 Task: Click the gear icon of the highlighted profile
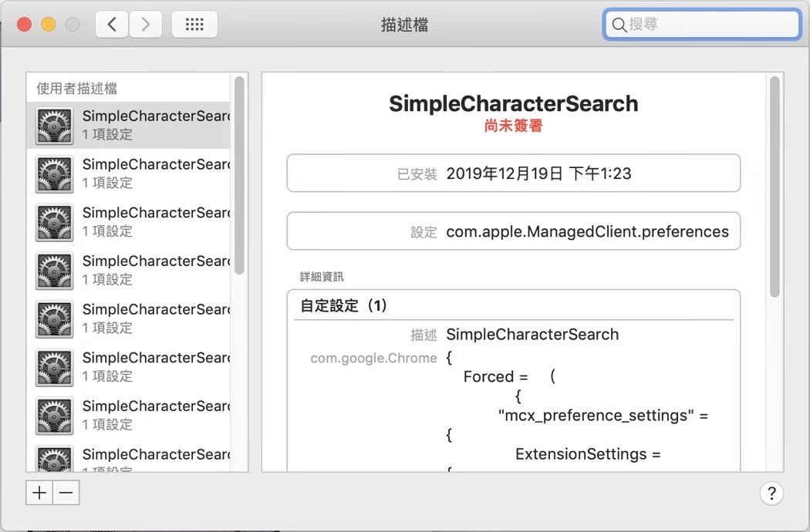coord(54,126)
